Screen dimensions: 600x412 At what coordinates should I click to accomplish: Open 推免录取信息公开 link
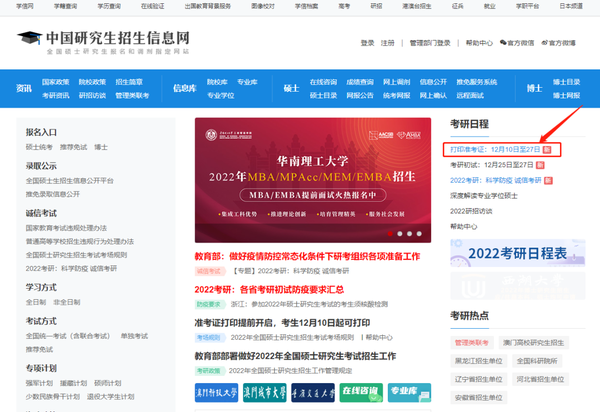(x=53, y=194)
